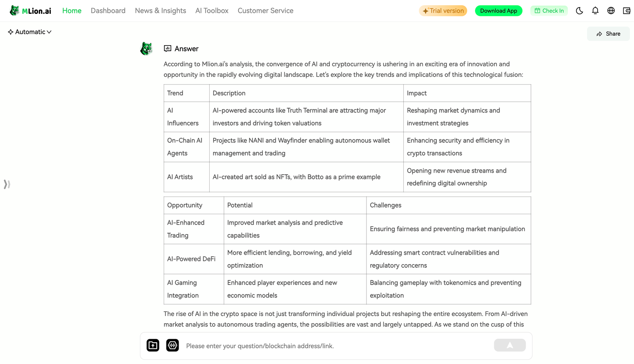This screenshot has width=634, height=364.
Task: Click the Share button
Action: [608, 34]
